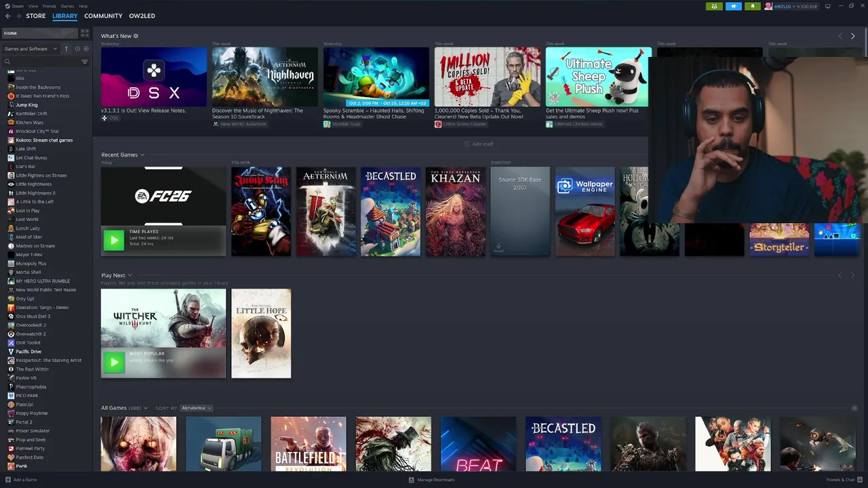This screenshot has width=868, height=488.
Task: Select Jump King in the game list
Action: pos(27,105)
